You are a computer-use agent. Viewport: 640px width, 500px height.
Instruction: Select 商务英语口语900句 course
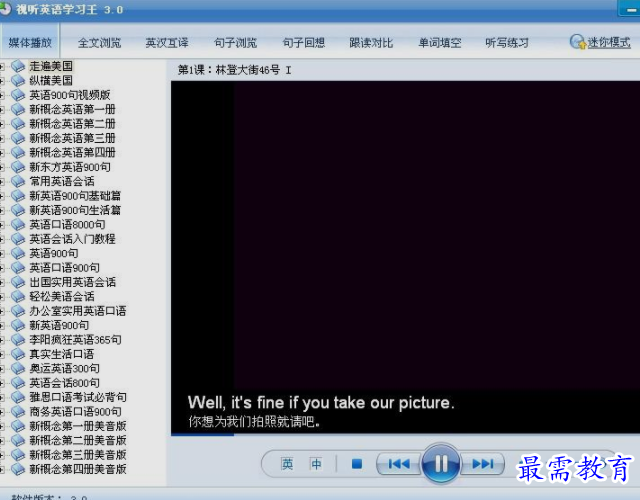[76, 411]
